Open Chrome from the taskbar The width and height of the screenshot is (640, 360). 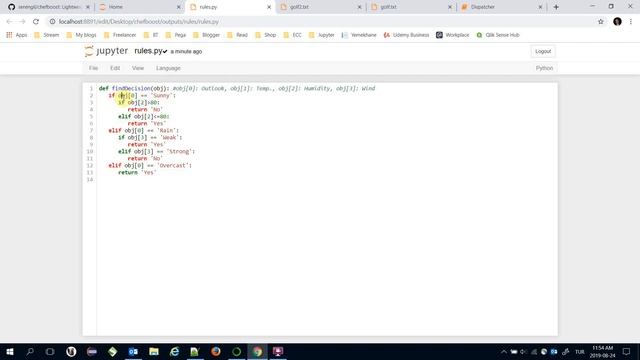257,351
